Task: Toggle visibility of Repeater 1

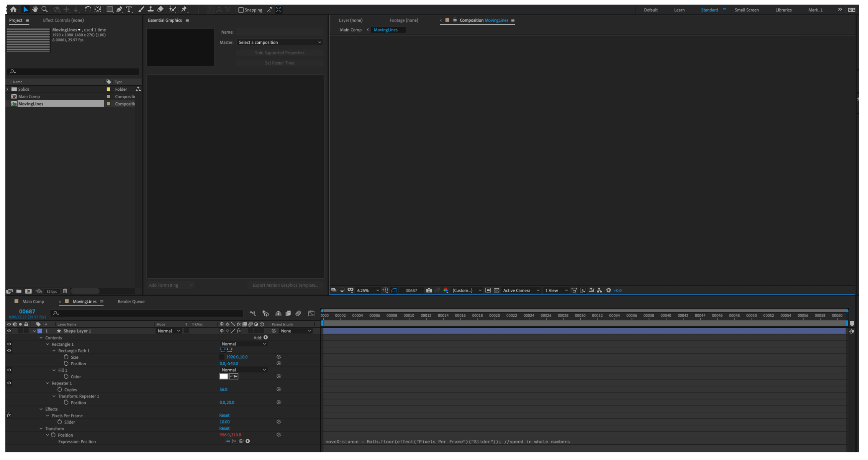Action: 9,383
